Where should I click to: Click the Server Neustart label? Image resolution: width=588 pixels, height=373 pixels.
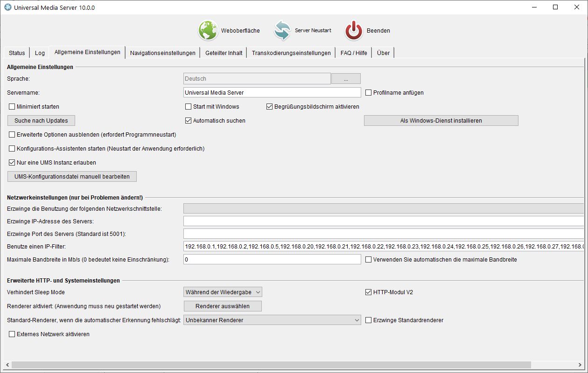[x=313, y=31]
